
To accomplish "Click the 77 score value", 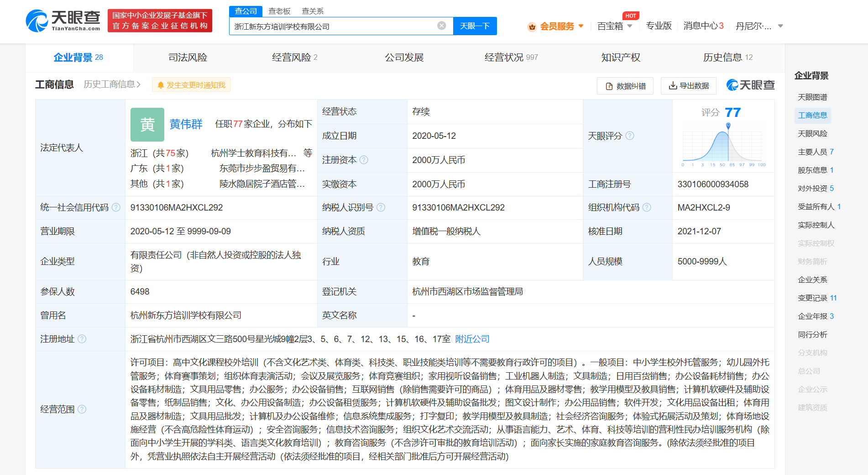I will pos(732,112).
